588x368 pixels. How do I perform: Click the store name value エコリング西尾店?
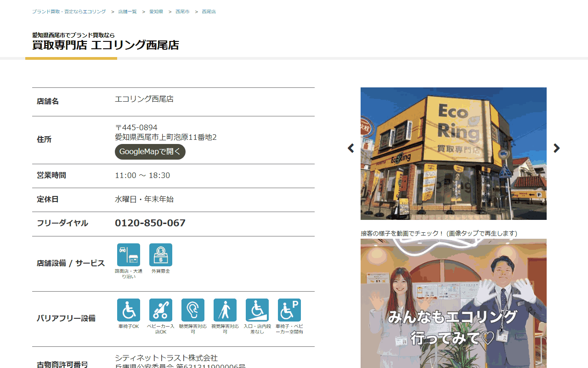144,99
